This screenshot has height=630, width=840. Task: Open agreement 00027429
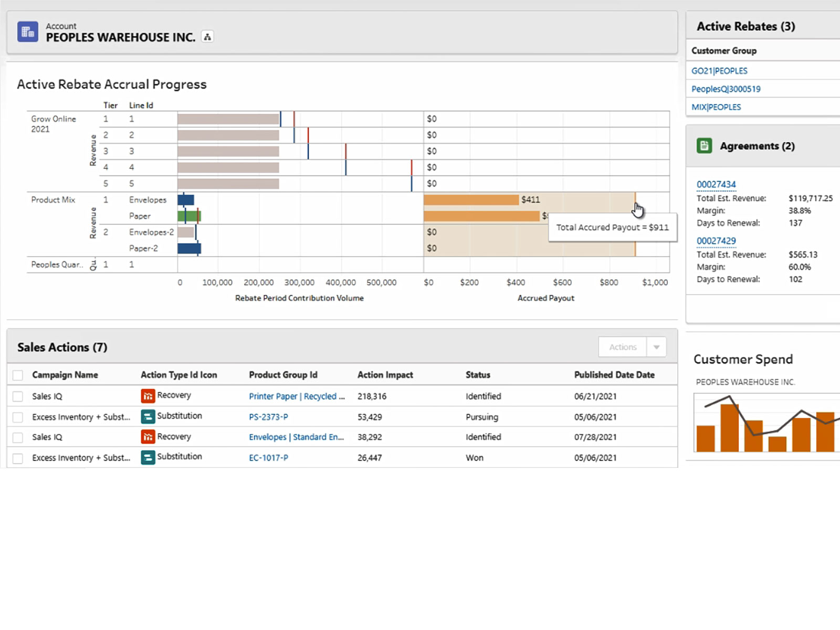[716, 240]
